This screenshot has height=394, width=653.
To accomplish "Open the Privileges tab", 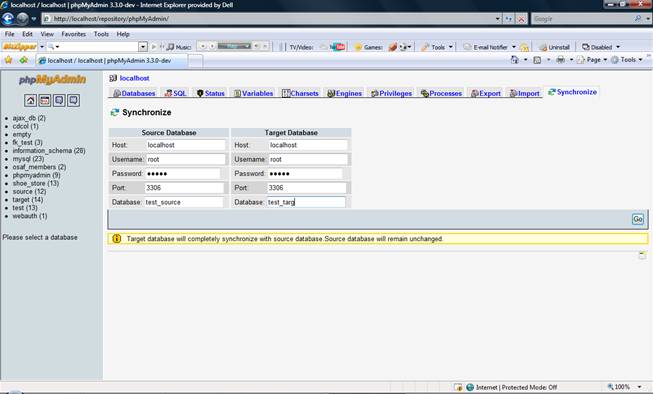I will (391, 93).
